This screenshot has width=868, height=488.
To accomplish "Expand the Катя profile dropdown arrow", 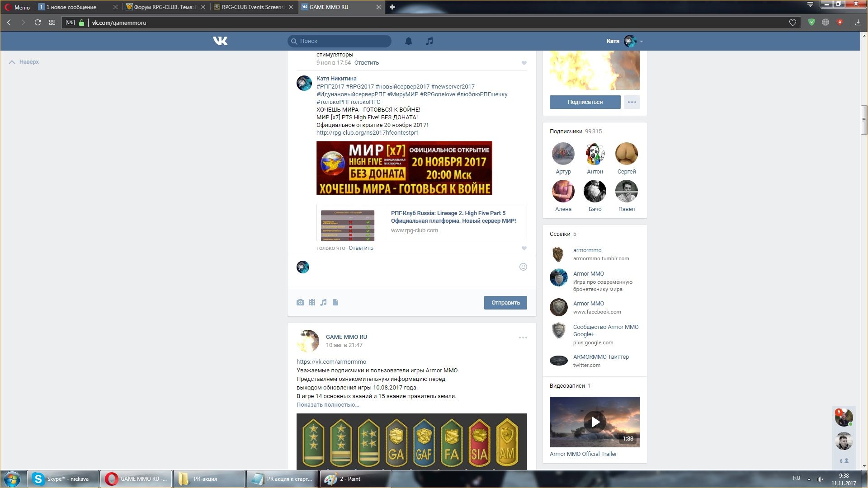I will [642, 42].
